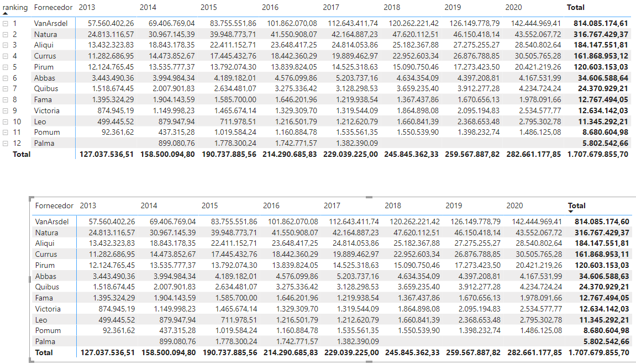This screenshot has width=636, height=364.
Task: Click upper matrix 2020 total 282.661.177,85
Action: 533,154
